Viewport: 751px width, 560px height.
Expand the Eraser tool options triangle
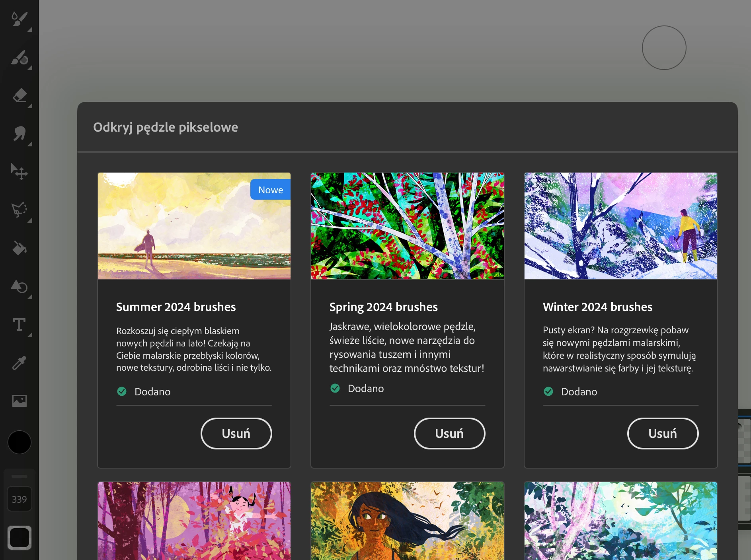point(30,106)
